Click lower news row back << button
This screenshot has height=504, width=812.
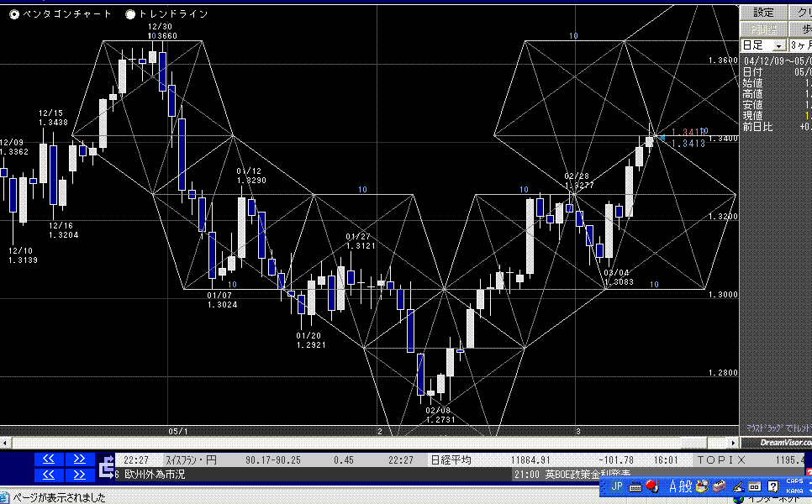click(49, 475)
